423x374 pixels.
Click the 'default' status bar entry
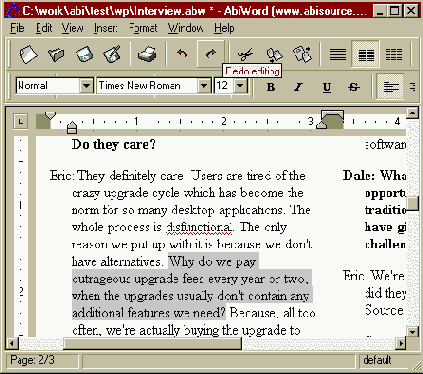[x=377, y=360]
